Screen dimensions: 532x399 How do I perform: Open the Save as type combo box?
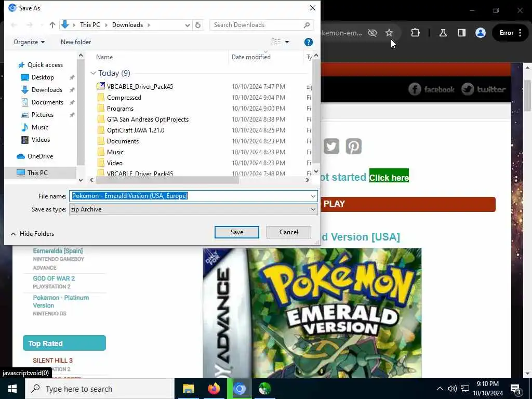193,209
